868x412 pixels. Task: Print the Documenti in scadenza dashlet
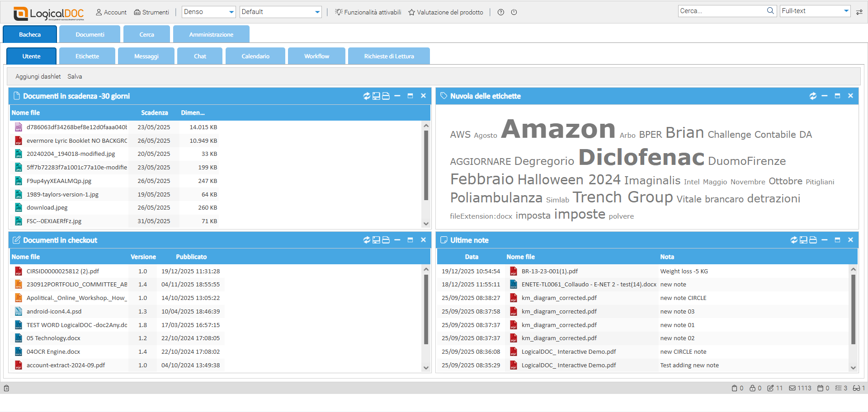pyautogui.click(x=386, y=96)
